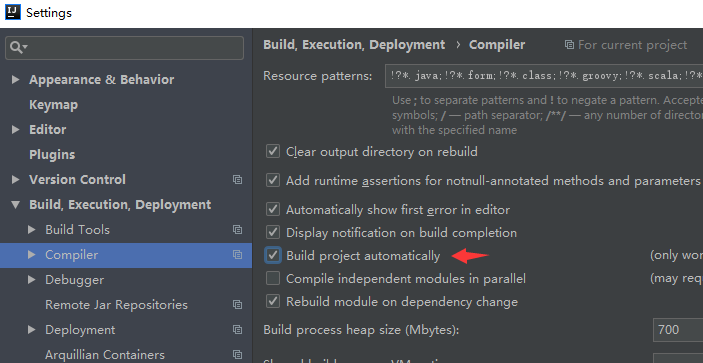This screenshot has height=363, width=703.
Task: Enable Compile independent modules in parallel
Action: click(273, 278)
